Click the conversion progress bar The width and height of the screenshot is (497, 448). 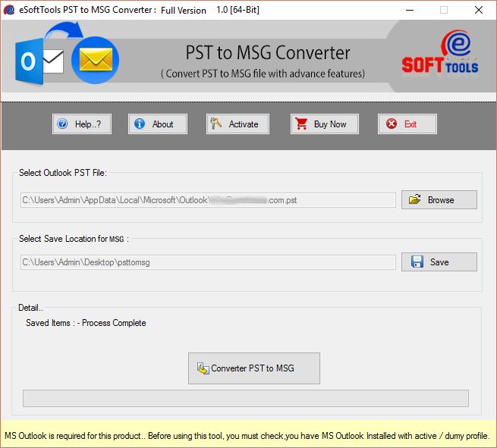pos(246,398)
